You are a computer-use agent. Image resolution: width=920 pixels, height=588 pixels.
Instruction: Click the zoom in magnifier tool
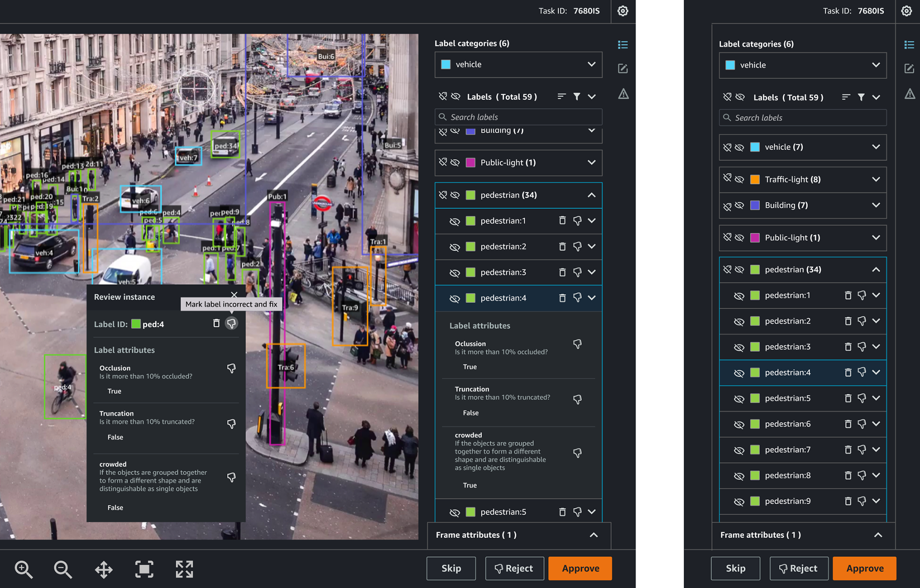click(23, 569)
